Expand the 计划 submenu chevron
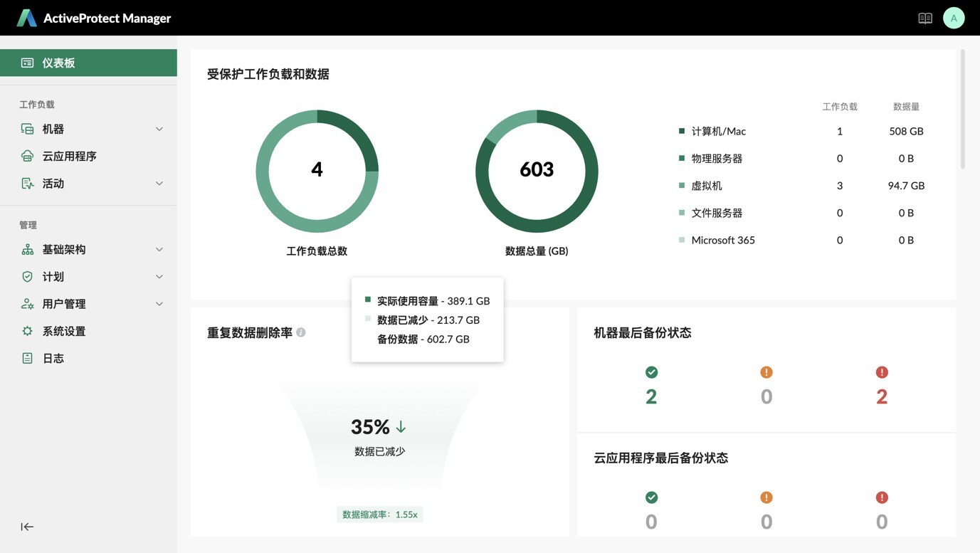980x553 pixels. pyautogui.click(x=159, y=277)
